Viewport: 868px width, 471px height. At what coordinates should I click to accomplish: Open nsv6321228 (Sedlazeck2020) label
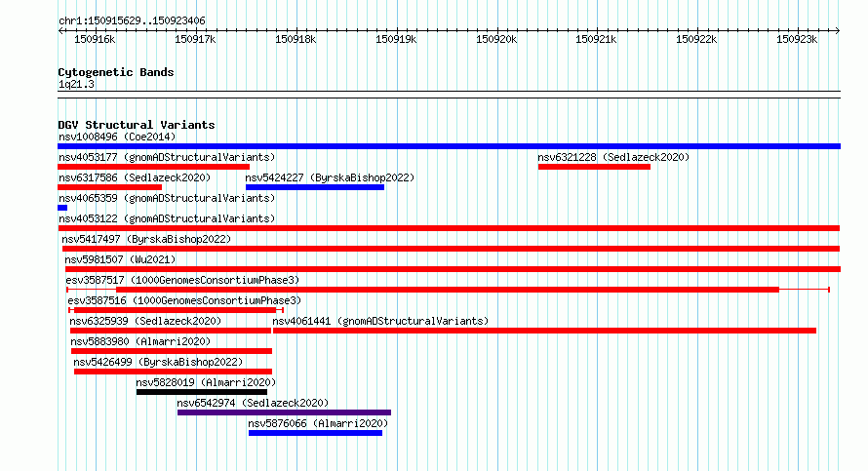click(x=613, y=157)
